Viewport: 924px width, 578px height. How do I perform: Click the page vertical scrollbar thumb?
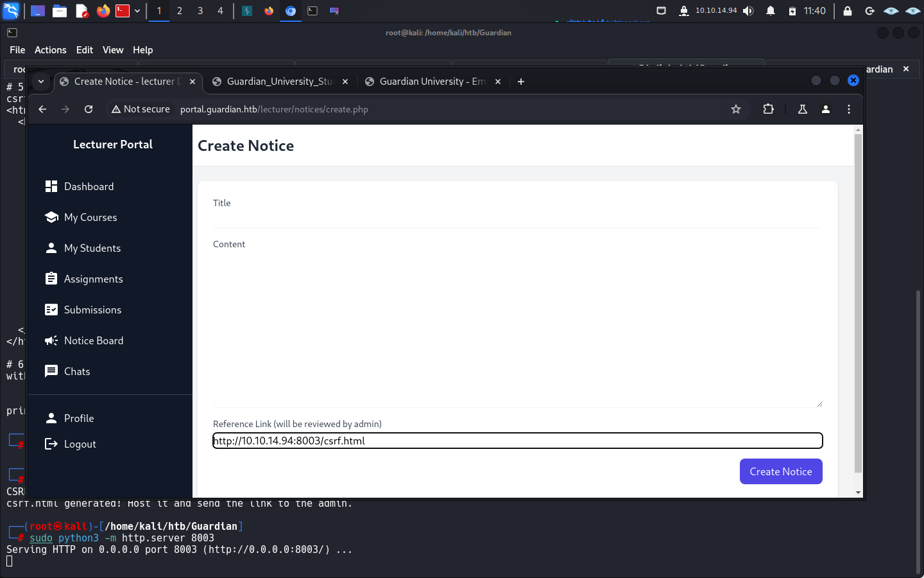(858, 303)
